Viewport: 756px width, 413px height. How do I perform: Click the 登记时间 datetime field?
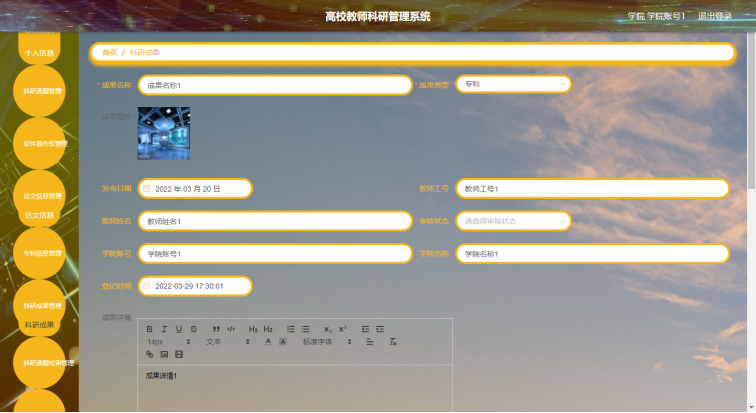(195, 286)
